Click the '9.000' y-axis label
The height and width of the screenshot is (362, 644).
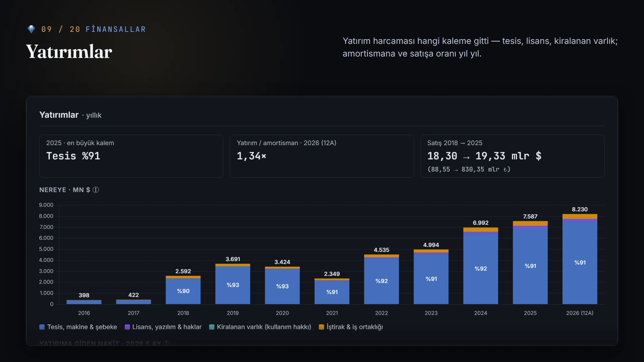pos(46,205)
